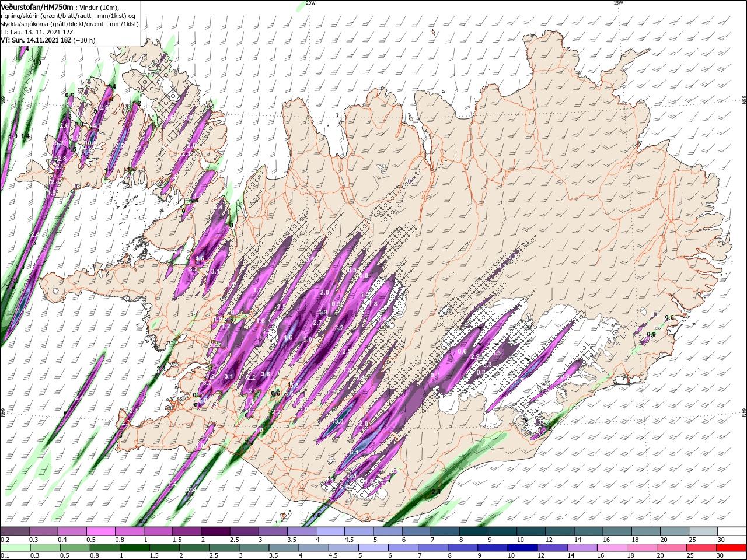
Task: Pick the snow legend swatch starting at 0.3
Action: [43, 531]
